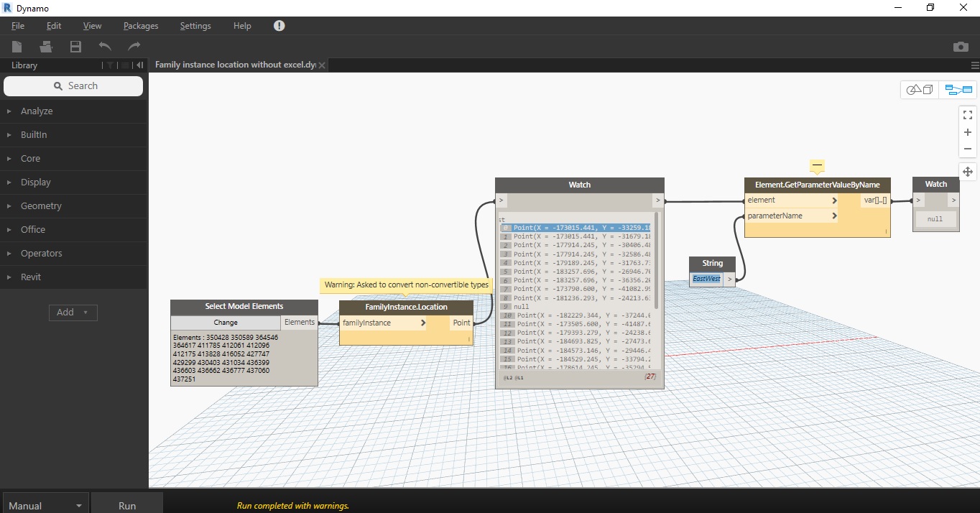Click the FamilyInstance.Location node title

(x=407, y=308)
